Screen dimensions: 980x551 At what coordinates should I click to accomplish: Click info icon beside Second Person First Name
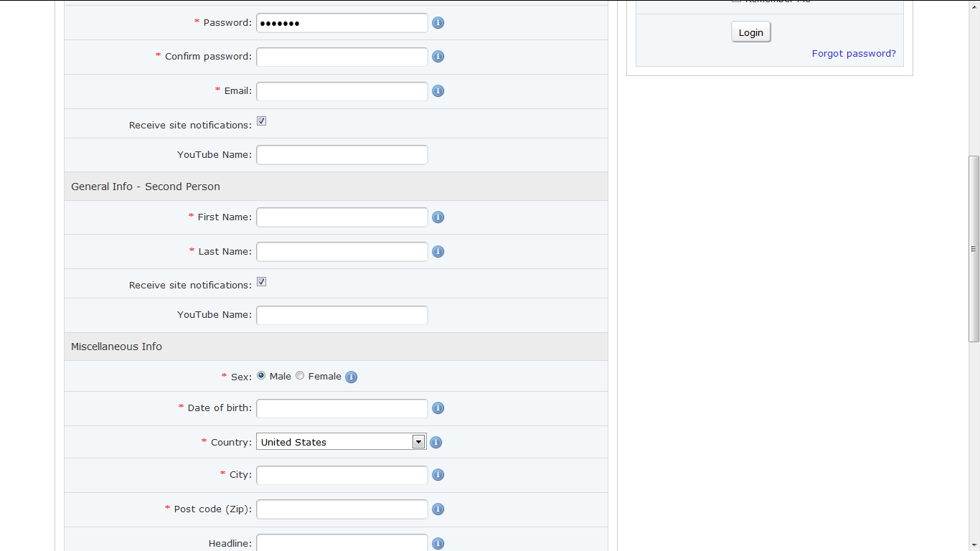tap(438, 217)
